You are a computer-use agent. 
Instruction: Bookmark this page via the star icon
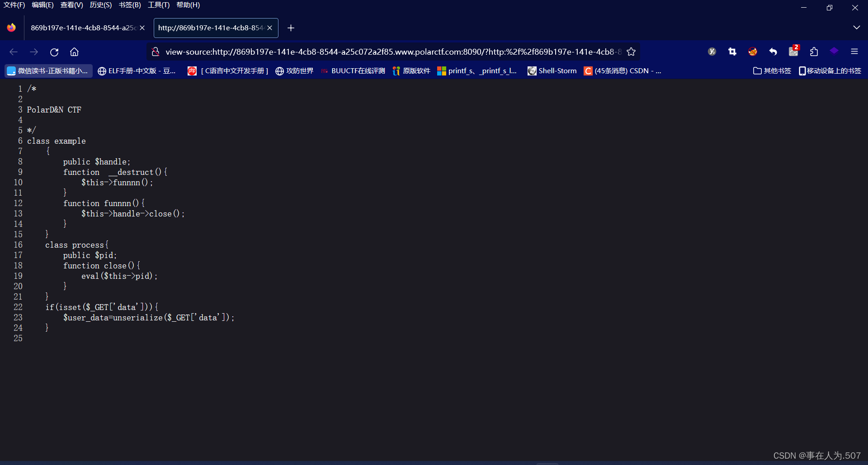[632, 52]
